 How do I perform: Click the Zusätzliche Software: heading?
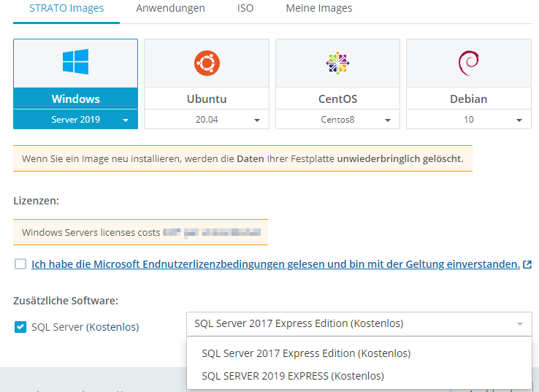pyautogui.click(x=66, y=301)
